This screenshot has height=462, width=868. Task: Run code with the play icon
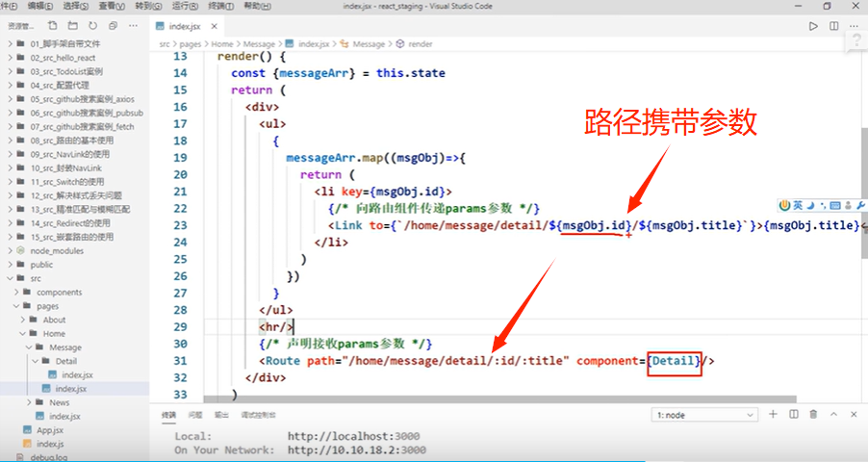click(x=813, y=26)
